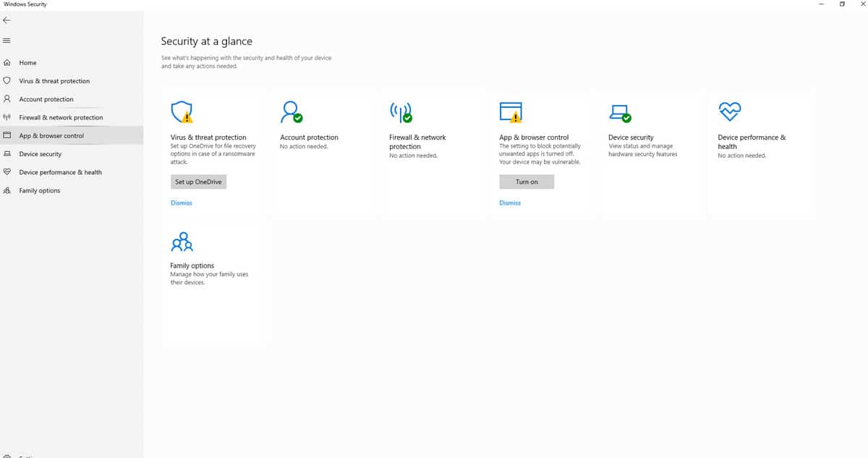Dismiss the App & browser control warning
Viewport: 868px width, 458px height.
click(x=510, y=203)
